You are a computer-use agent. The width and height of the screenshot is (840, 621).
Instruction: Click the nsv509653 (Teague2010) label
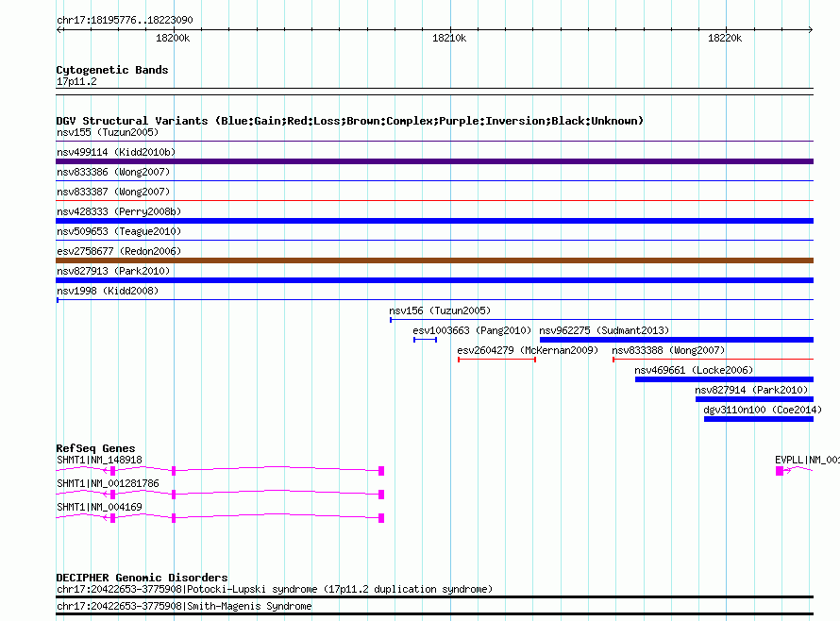click(x=119, y=231)
